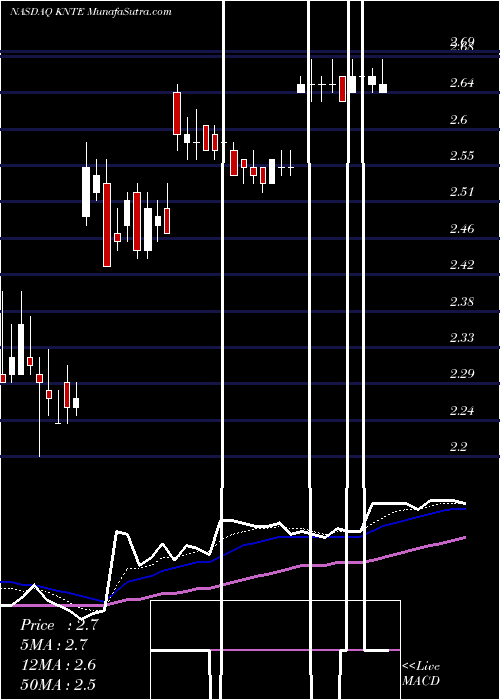The height and width of the screenshot is (700, 500).
Task: Click the 2.29 price axis label
Action: [x=462, y=373]
